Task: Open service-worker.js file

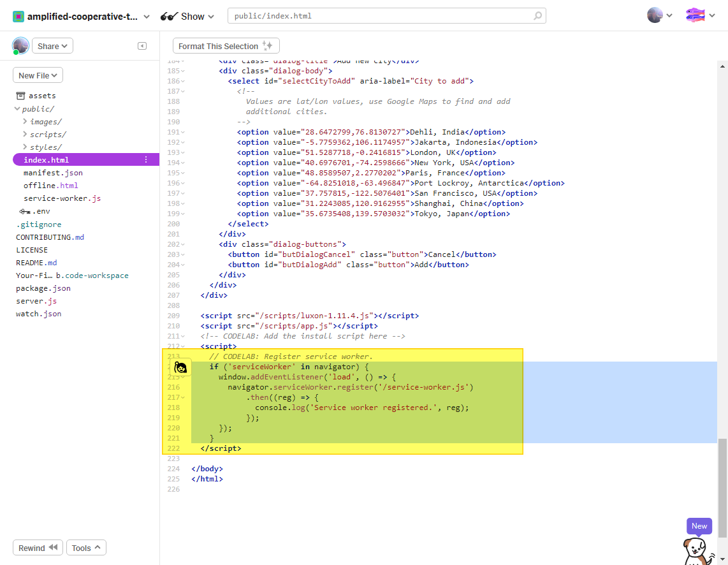Action: click(x=62, y=198)
